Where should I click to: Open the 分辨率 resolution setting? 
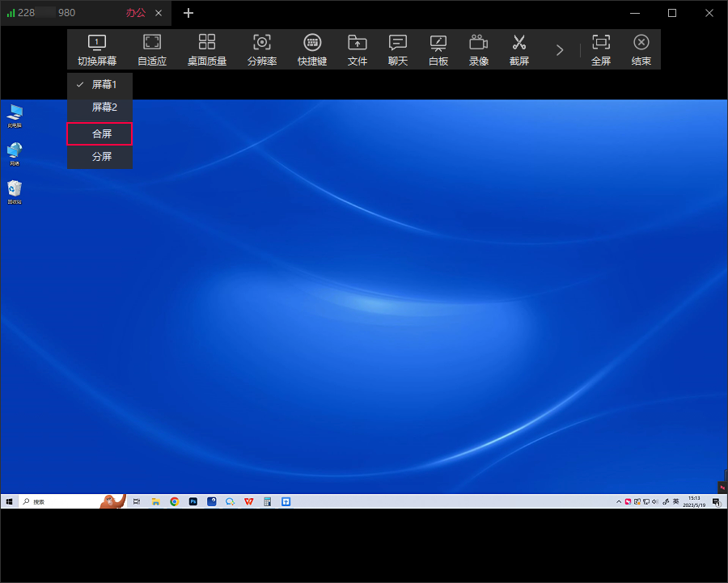pyautogui.click(x=262, y=50)
